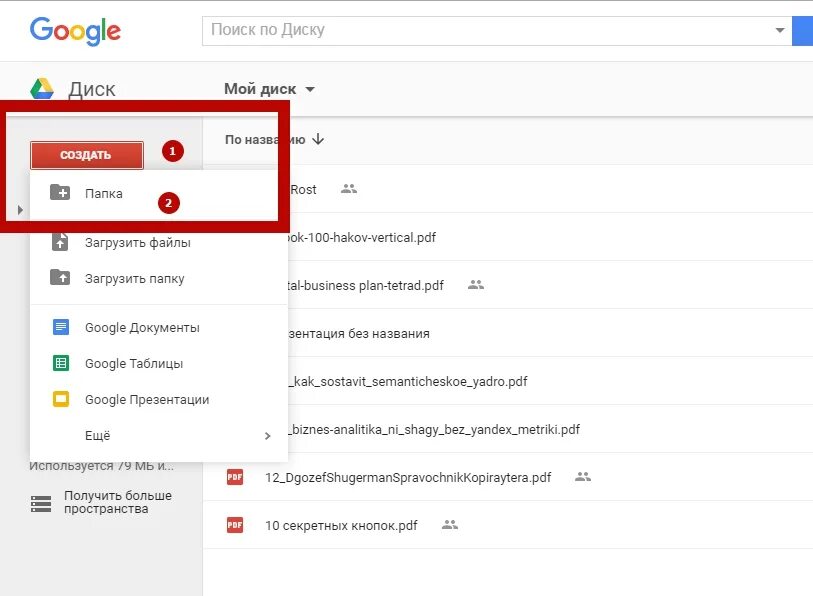Viewport: 813px width, 596px height.
Task: Select Папка menu item
Action: [x=153, y=193]
